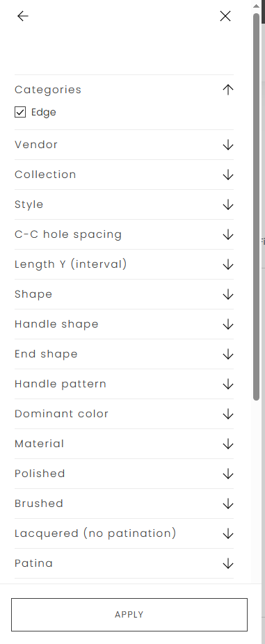Expand C-C hole spacing arrow
This screenshot has width=265, height=644.
click(x=228, y=234)
